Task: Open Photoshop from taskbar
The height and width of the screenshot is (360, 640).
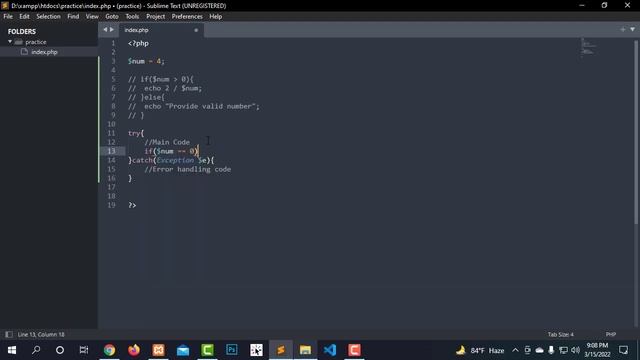Action: (x=232, y=350)
